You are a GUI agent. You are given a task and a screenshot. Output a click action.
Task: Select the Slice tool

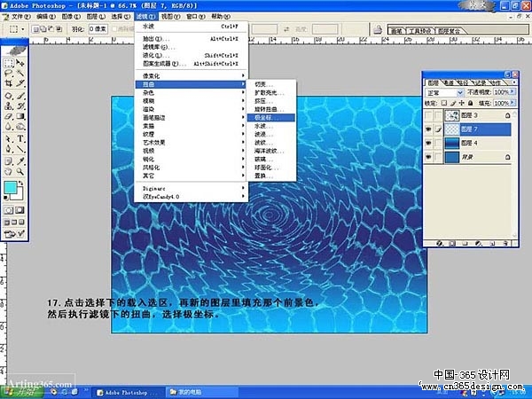pos(20,83)
